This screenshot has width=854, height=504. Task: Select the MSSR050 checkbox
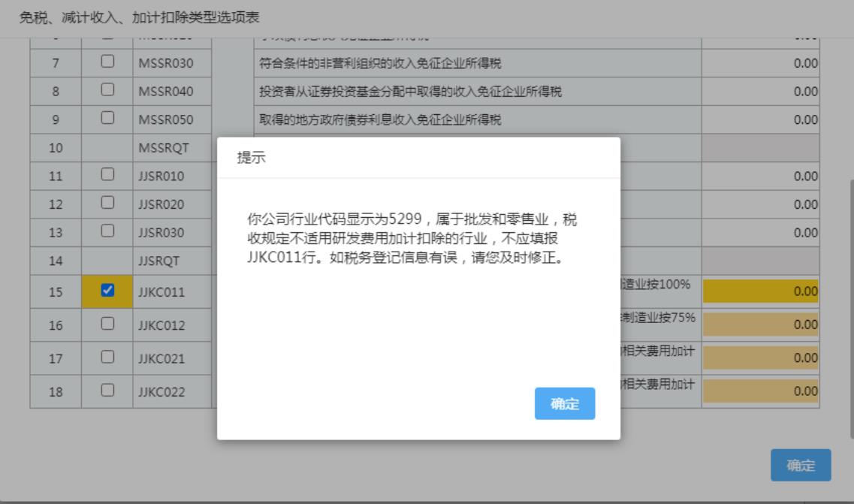107,119
